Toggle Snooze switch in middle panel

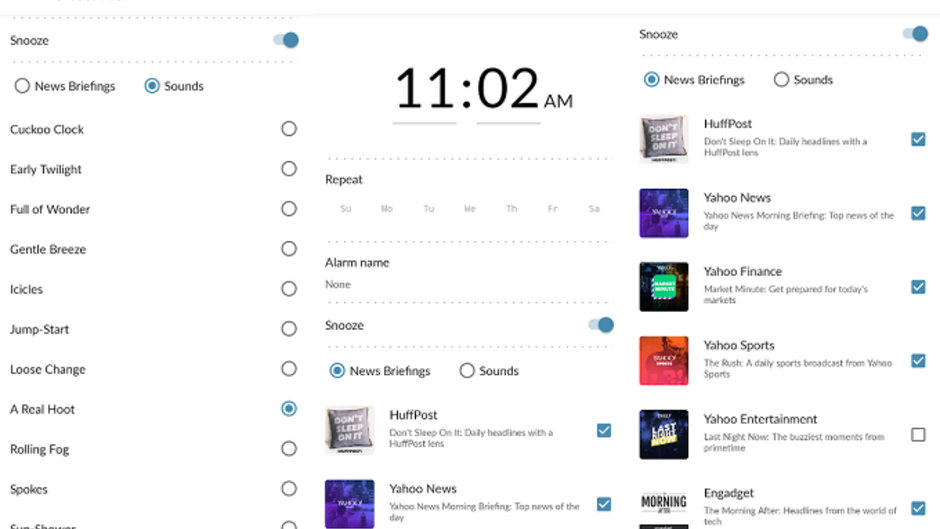(x=601, y=325)
